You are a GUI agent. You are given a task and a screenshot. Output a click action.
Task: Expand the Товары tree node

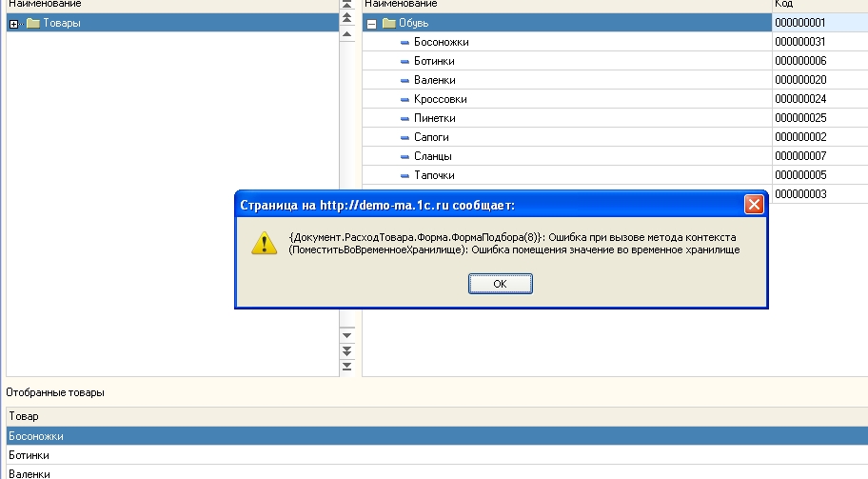13,23
